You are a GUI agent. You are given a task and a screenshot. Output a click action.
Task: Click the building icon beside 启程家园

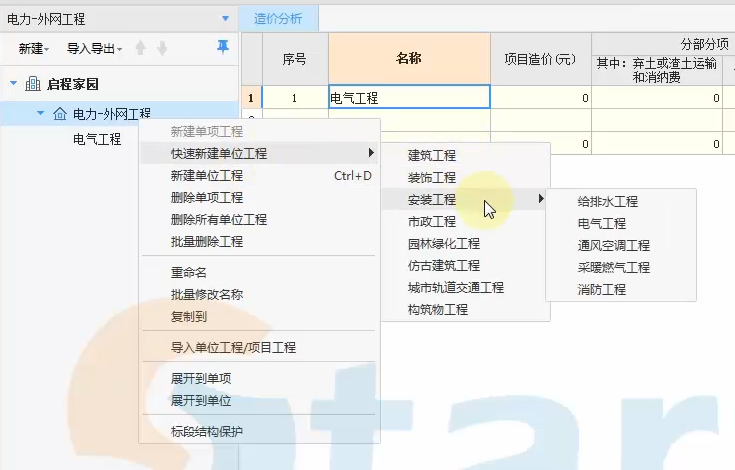[x=33, y=84]
